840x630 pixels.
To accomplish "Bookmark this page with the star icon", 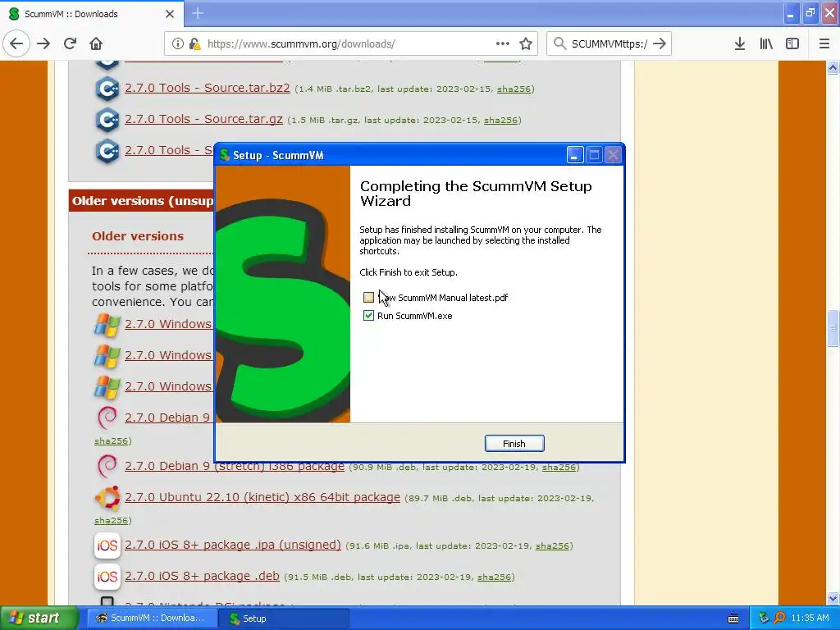I will pos(526,43).
